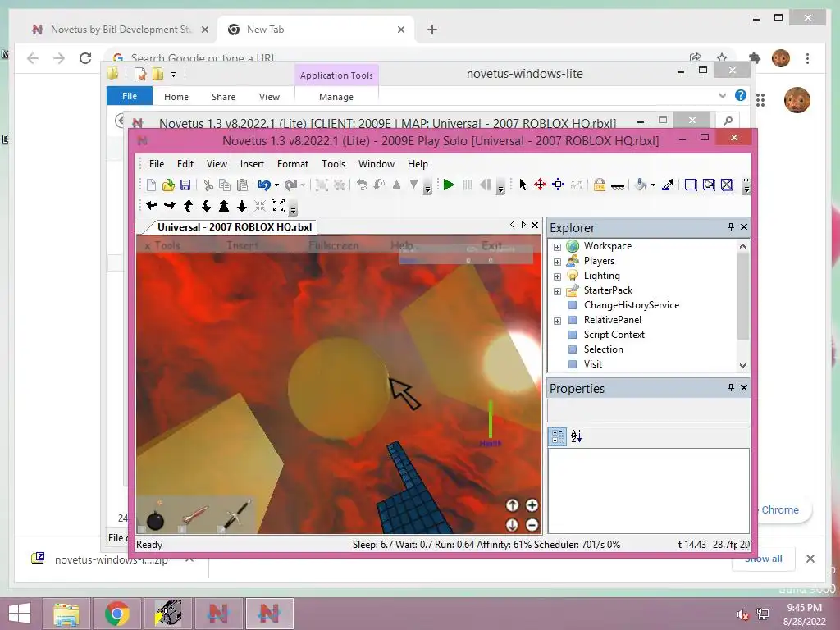
Task: Zoom camera in with up arrow
Action: point(224,206)
